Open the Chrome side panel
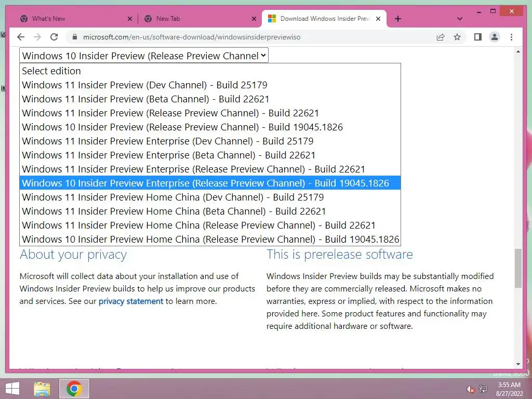The image size is (532, 399). pyautogui.click(x=478, y=37)
